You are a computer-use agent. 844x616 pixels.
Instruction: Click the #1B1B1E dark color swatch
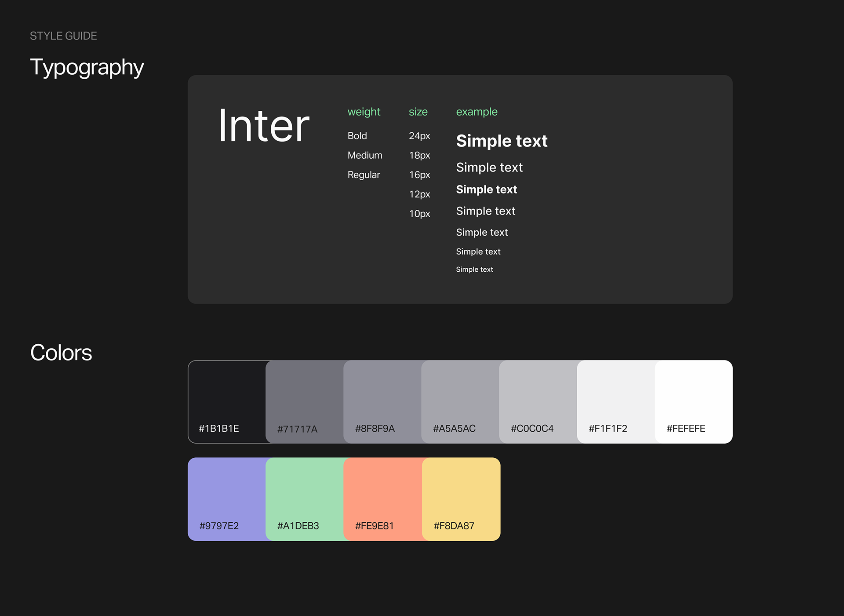pos(226,401)
